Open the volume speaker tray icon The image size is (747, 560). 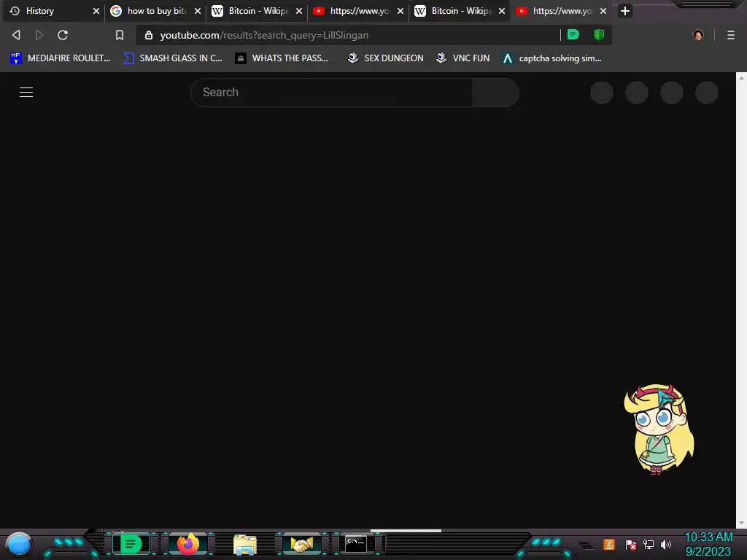tap(666, 544)
